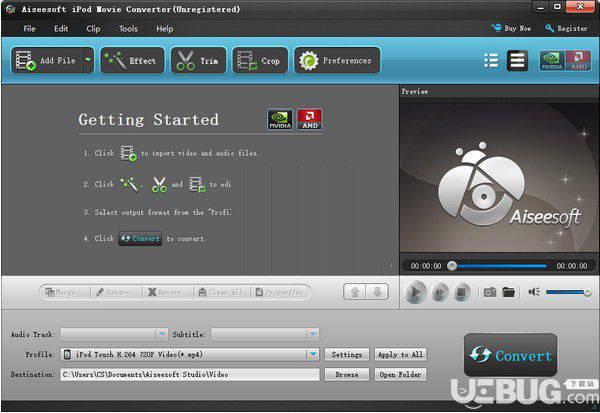The height and width of the screenshot is (413, 600).
Task: Open the Clip menu
Action: tap(93, 29)
